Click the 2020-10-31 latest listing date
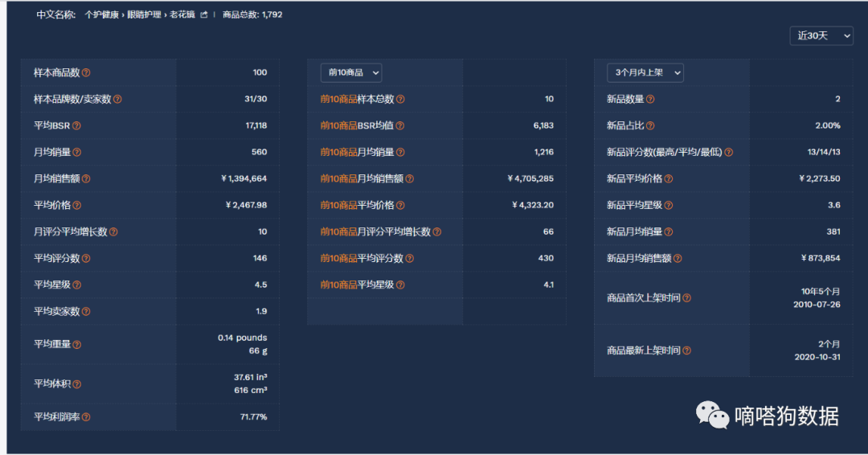This screenshot has width=868, height=455. pos(817,358)
